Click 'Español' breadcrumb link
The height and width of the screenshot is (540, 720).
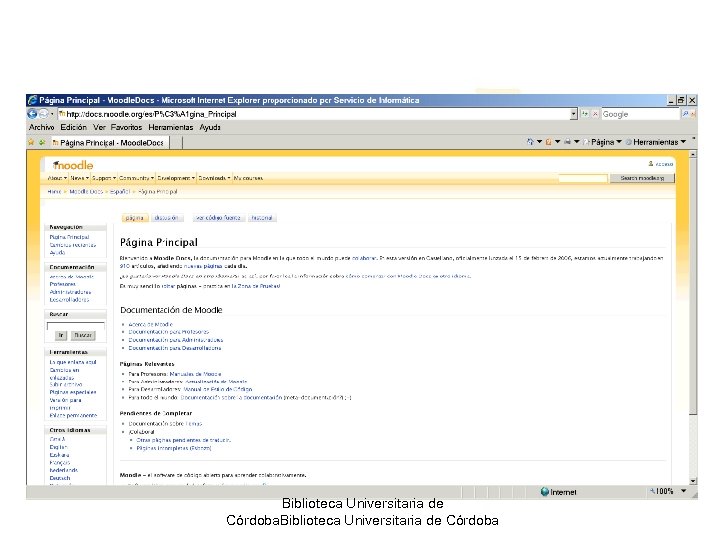pos(120,191)
